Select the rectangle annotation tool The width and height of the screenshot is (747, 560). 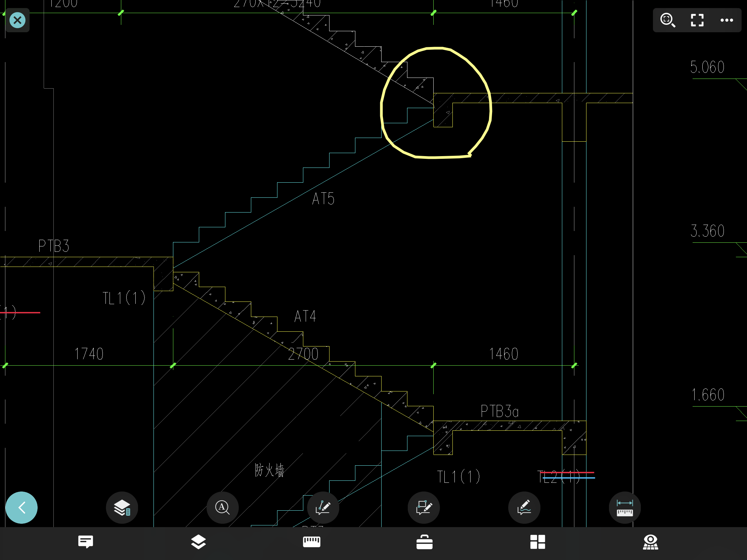[x=424, y=507]
